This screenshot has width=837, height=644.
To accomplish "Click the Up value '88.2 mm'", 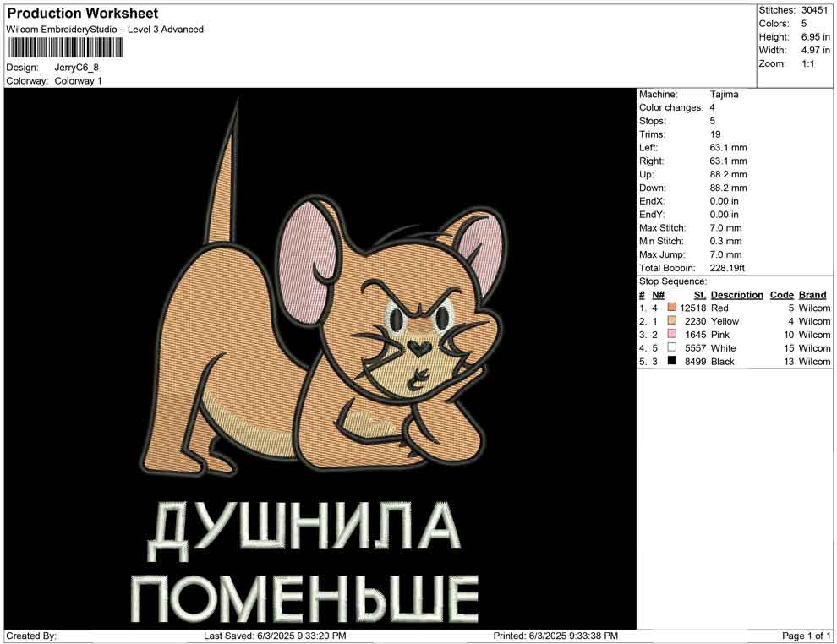I will [x=728, y=174].
